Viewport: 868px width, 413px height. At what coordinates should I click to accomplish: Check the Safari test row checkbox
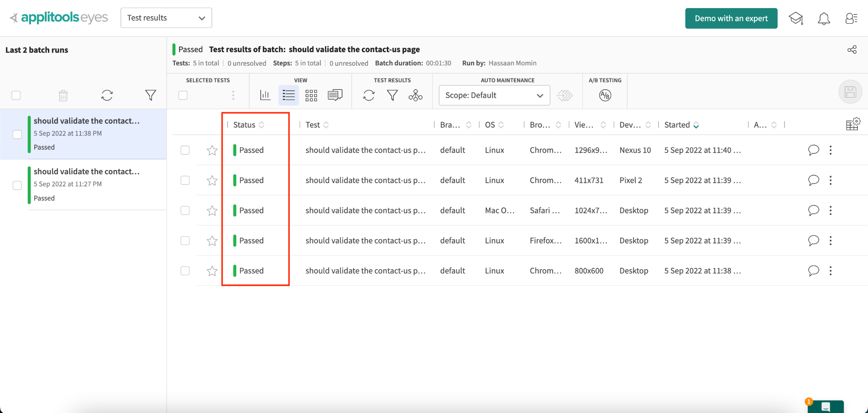(185, 210)
